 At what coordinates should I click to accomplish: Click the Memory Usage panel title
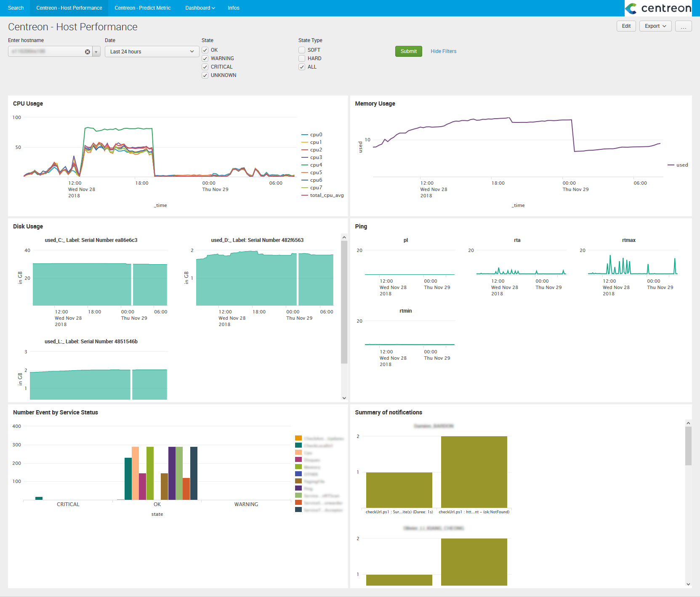tap(375, 103)
